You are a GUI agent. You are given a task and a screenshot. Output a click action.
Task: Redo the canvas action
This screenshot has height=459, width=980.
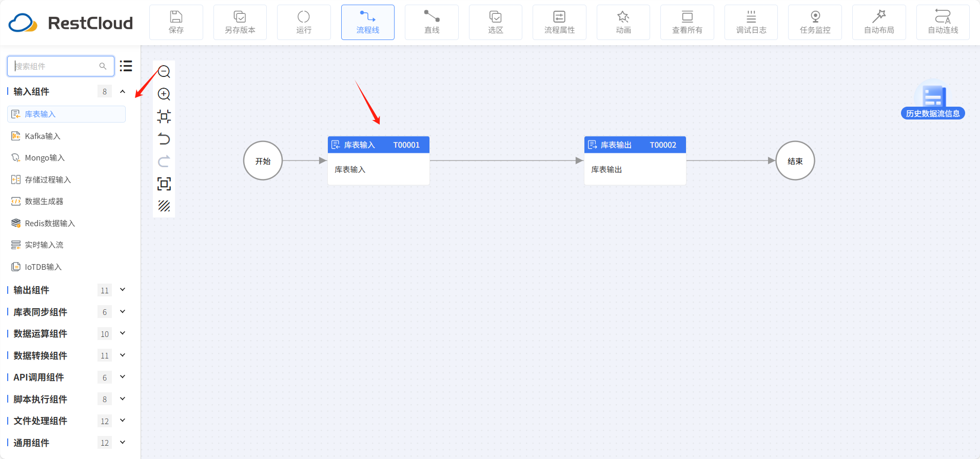[164, 162]
